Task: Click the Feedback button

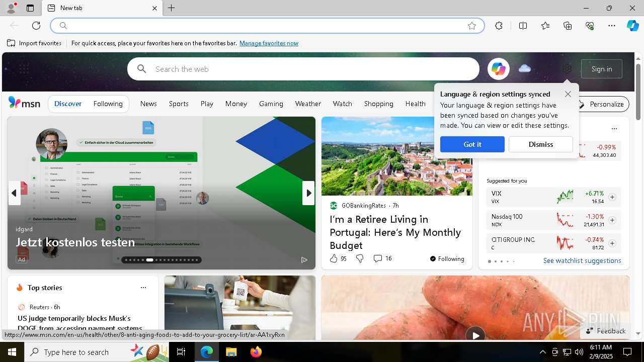Action: click(606, 331)
